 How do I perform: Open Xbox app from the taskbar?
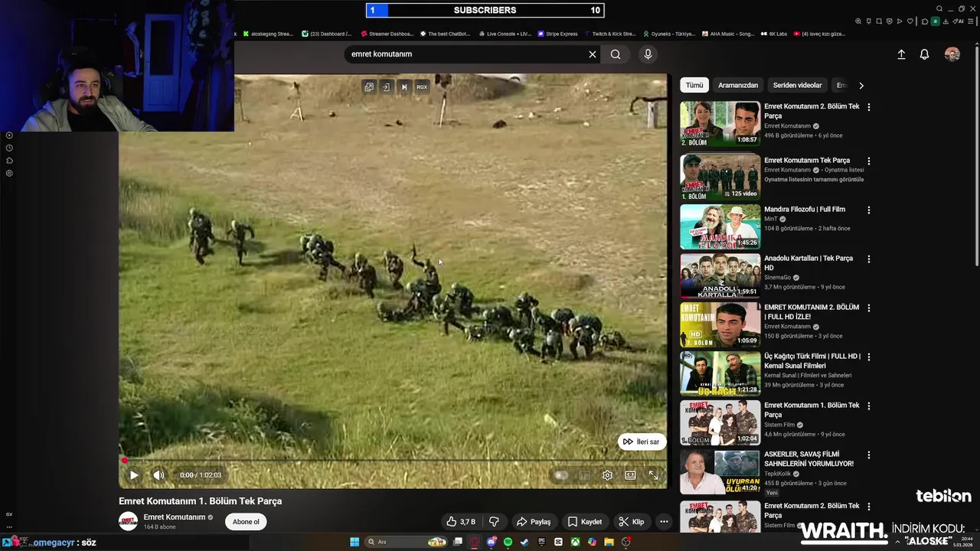(x=575, y=542)
